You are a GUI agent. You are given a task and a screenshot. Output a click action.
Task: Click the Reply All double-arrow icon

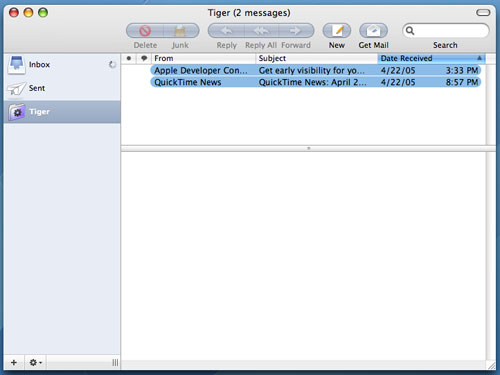pyautogui.click(x=261, y=31)
